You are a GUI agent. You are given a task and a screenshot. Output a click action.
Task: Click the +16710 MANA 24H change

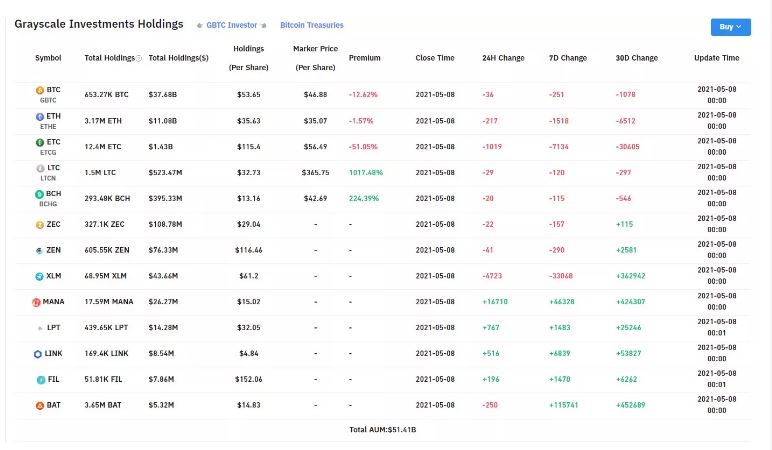coord(495,302)
